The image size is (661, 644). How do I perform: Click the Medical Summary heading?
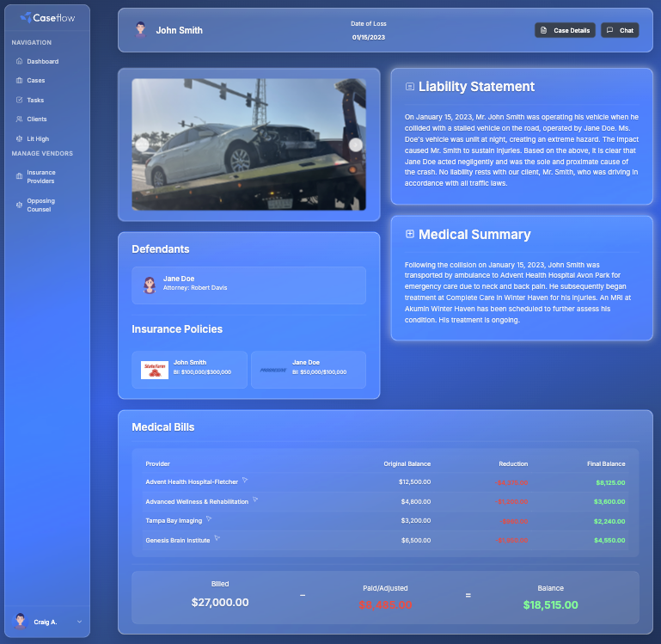474,234
